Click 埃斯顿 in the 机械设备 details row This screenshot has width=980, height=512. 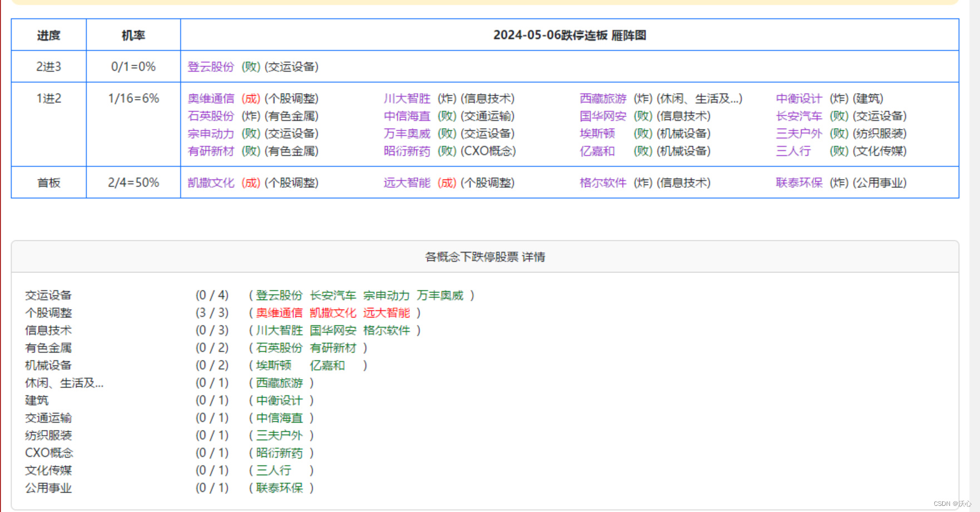coord(274,365)
